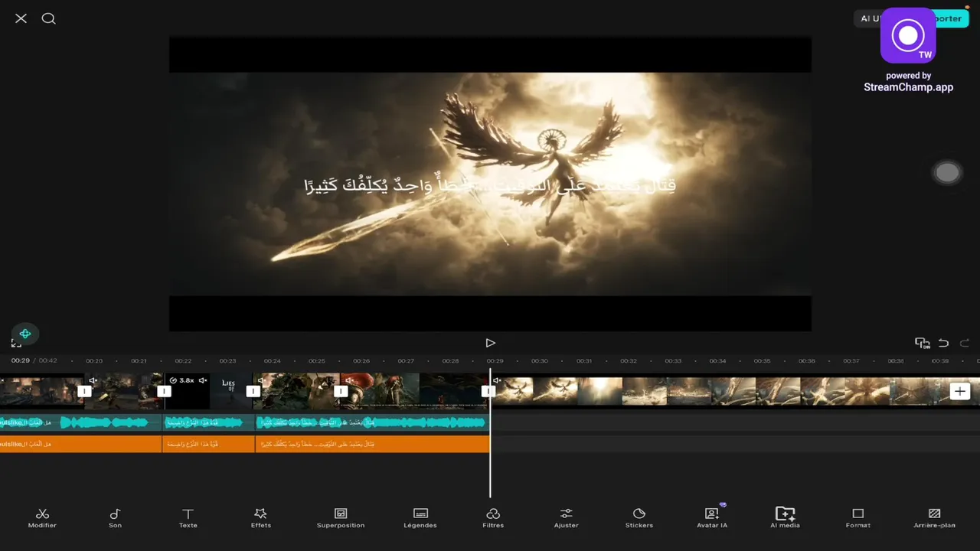Toggle the main track magnet ON icon
The width and height of the screenshot is (980, 551).
(x=923, y=343)
